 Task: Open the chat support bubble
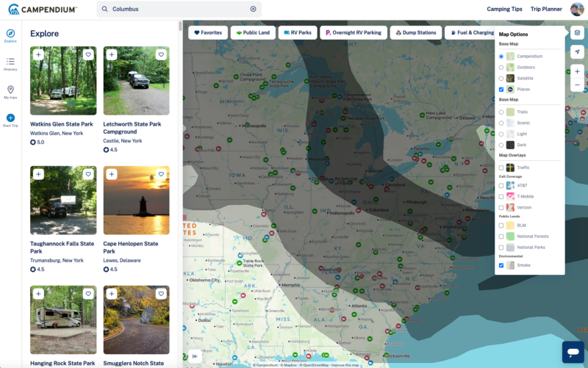(573, 352)
